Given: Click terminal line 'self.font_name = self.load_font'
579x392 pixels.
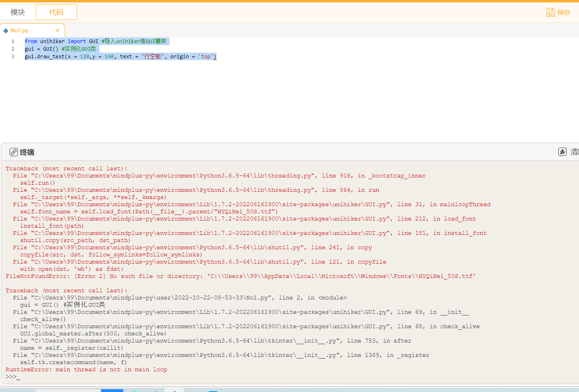Looking at the screenshot, I should 149,211.
